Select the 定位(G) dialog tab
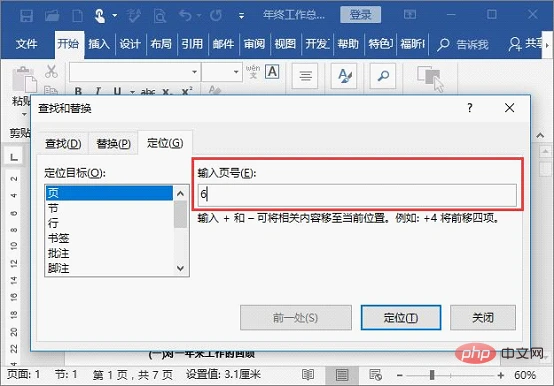Viewport: 554px width, 386px height. tap(165, 143)
